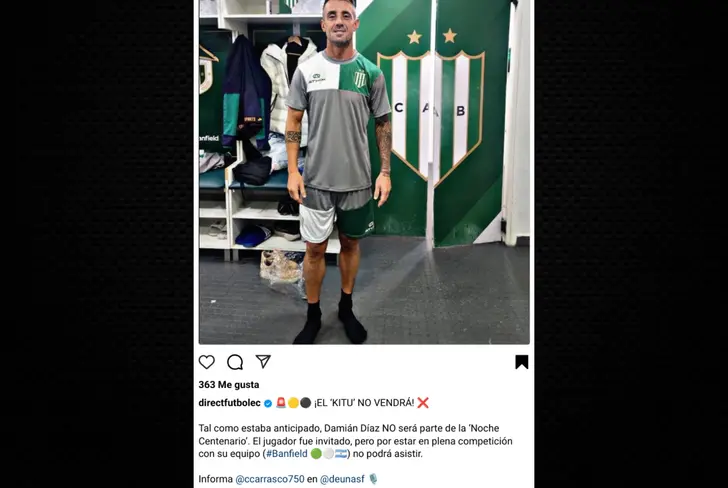Screen dimensions: 728x488
Task: Share the post with the paper plane icon
Action: click(263, 361)
